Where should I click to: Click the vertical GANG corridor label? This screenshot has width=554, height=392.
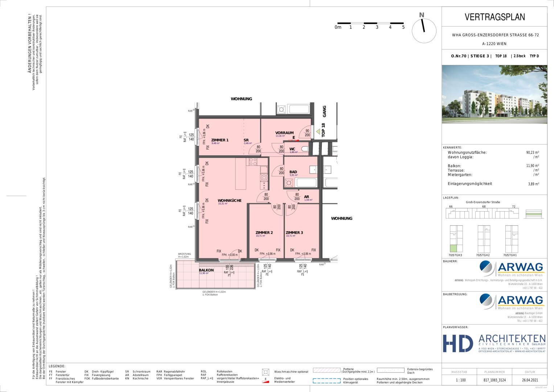[324, 111]
